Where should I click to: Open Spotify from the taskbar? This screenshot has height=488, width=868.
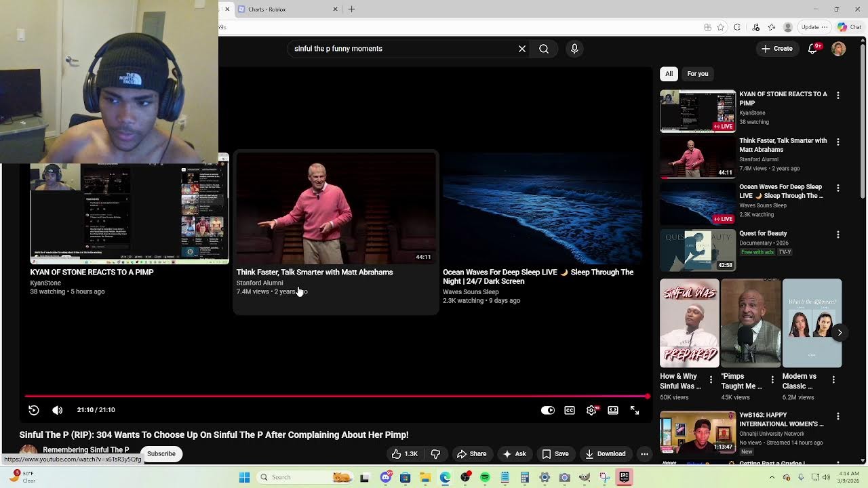coord(485,477)
